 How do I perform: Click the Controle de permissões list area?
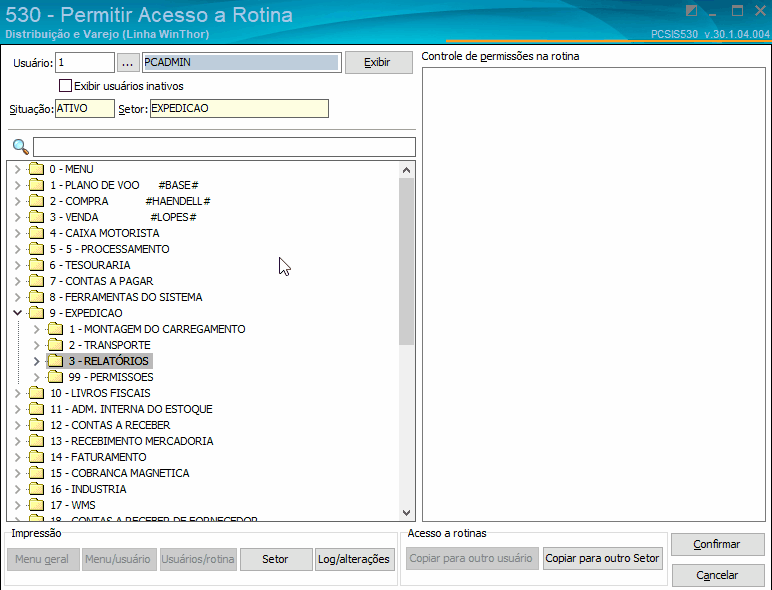[593, 294]
